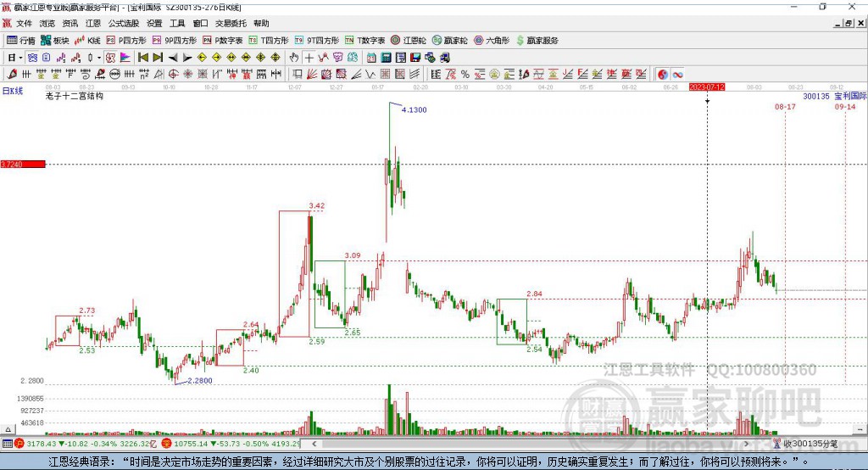Click the yin-yang taiji icon

(x=663, y=75)
